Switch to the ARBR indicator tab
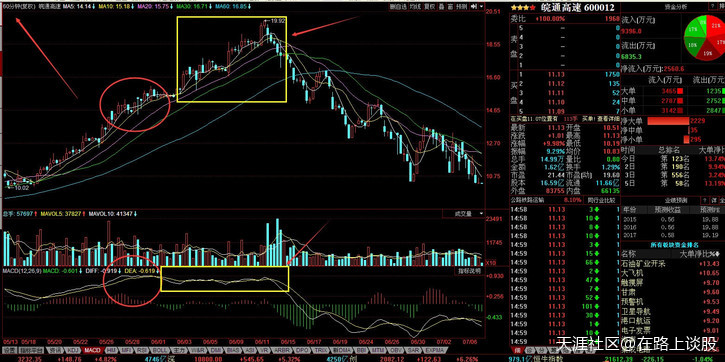Viewport: 725px width, 362px height. (x=282, y=350)
